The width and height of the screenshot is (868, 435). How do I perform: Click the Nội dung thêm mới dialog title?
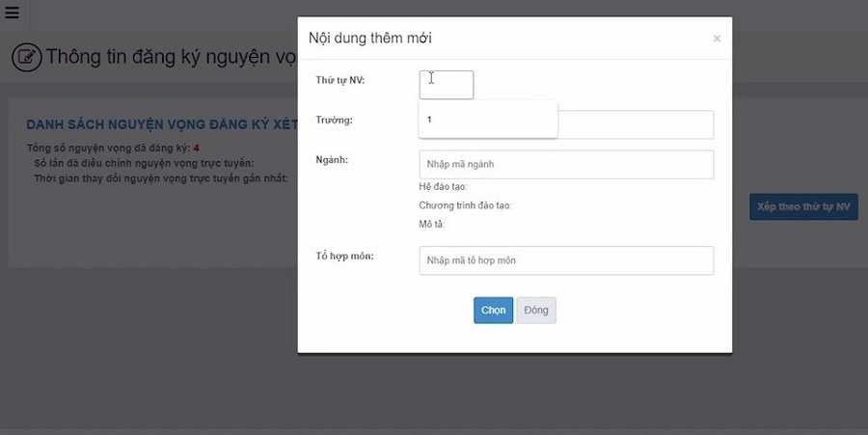pos(369,39)
